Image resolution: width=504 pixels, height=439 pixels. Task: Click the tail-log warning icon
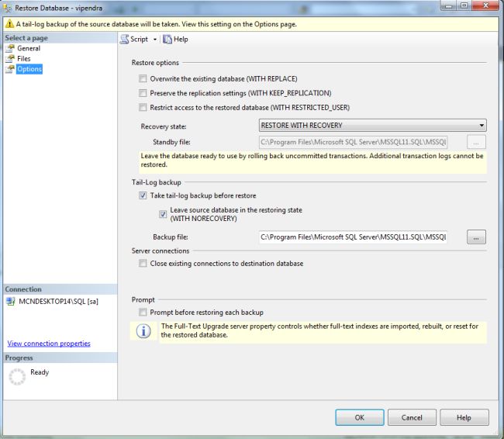pyautogui.click(x=9, y=24)
